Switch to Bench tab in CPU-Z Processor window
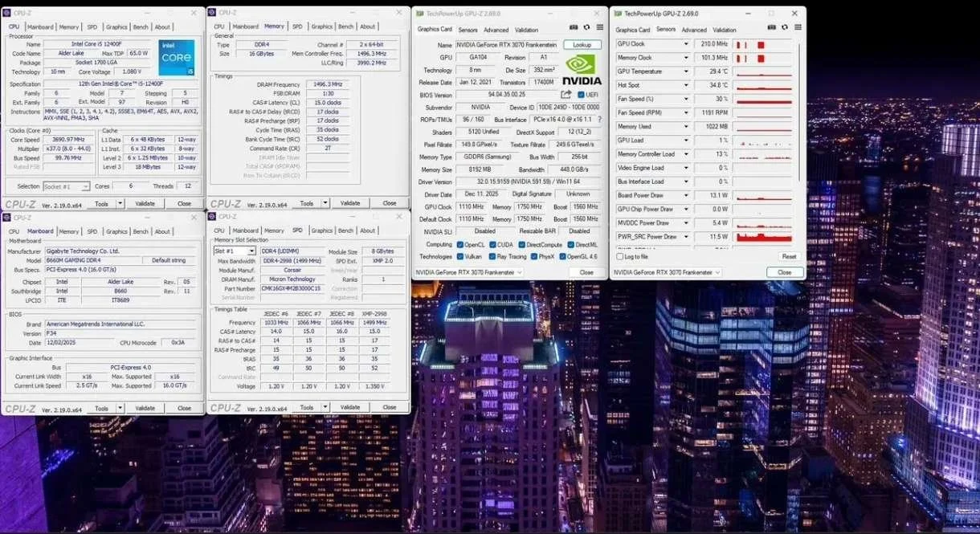The height and width of the screenshot is (534, 980). pos(140,26)
